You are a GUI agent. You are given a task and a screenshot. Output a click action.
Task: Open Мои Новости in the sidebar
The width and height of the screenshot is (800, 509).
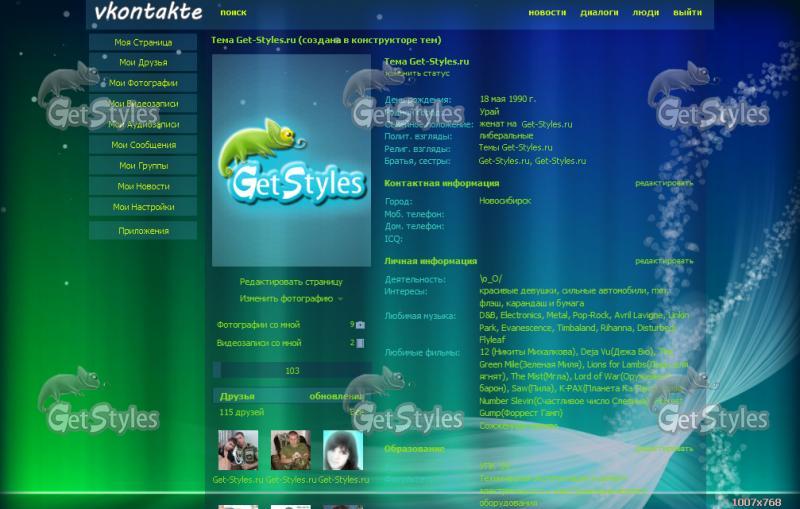tap(143, 186)
